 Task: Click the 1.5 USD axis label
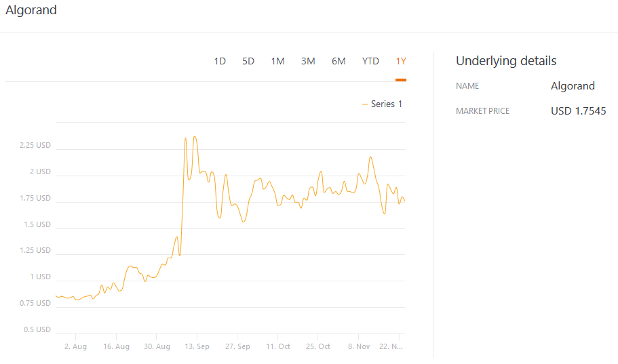point(37,224)
